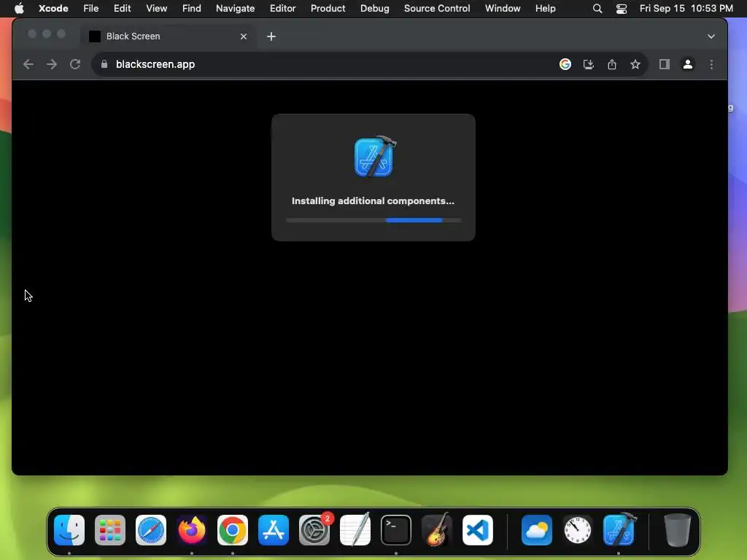Go forward in browser history

pos(52,64)
